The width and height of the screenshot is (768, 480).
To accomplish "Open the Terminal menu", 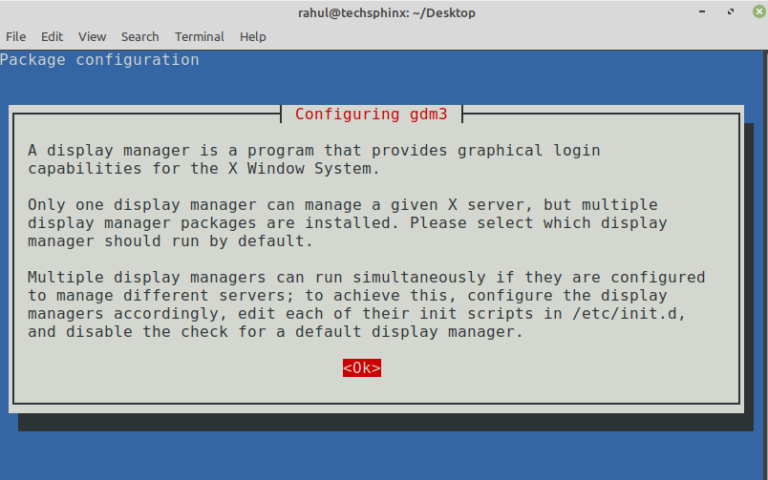I will (199, 36).
